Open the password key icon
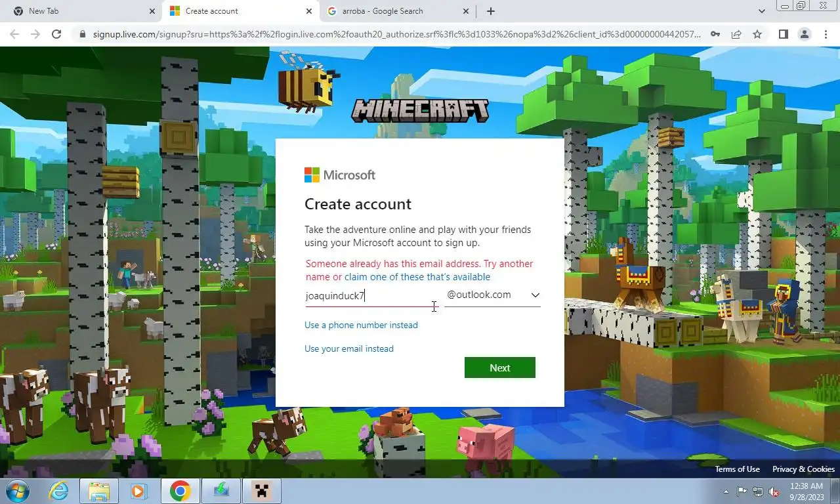 point(715,34)
